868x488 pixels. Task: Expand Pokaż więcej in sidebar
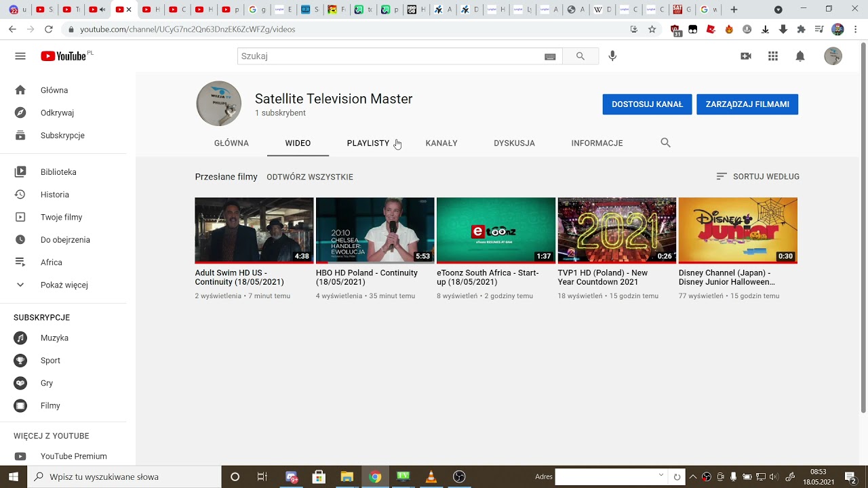pyautogui.click(x=63, y=285)
